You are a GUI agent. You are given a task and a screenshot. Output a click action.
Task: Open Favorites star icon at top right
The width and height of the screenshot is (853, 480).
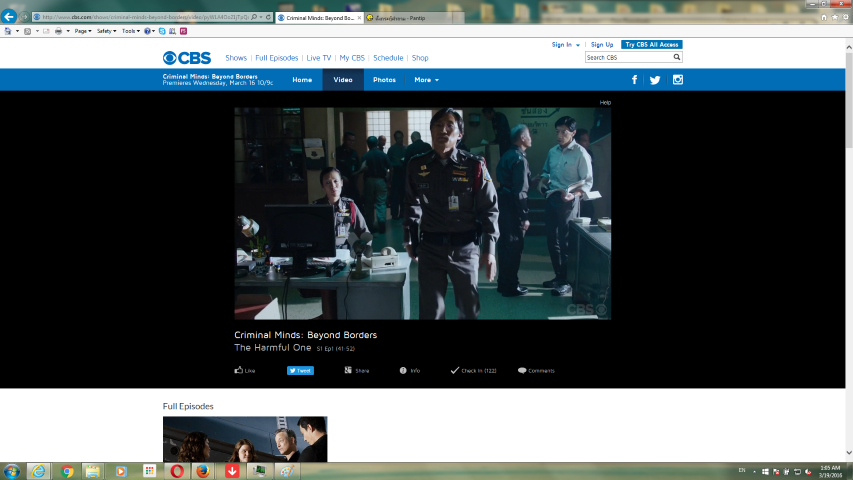pos(835,17)
